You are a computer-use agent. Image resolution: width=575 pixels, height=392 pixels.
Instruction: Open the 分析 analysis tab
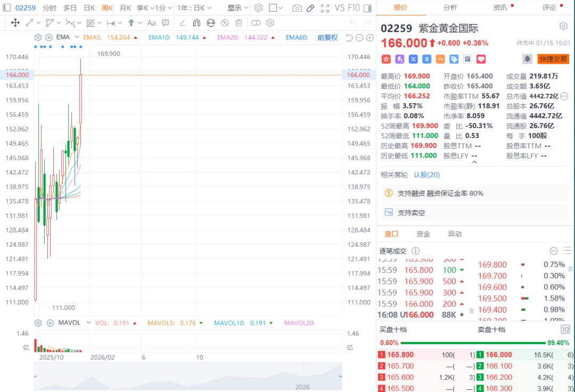coord(450,7)
